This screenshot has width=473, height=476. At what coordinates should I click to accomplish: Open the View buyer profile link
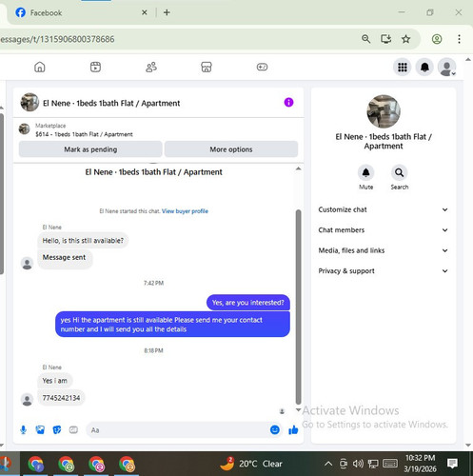click(x=185, y=211)
